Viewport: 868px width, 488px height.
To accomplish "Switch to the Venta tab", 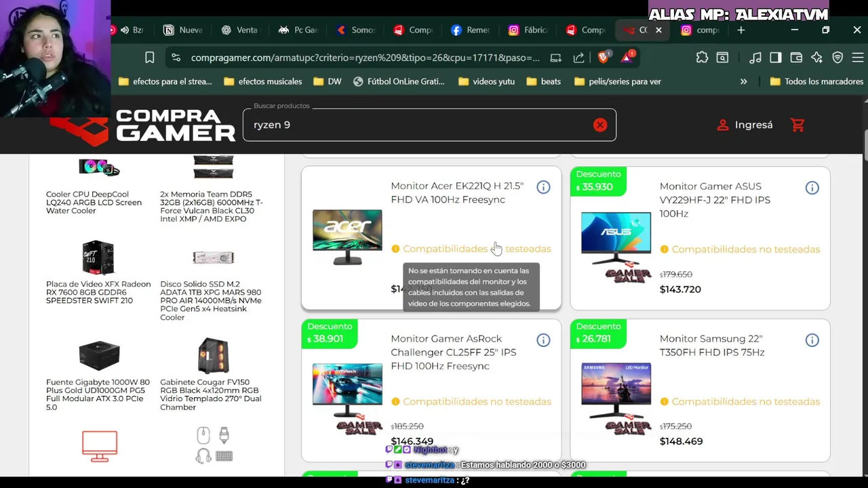I will pos(240,30).
